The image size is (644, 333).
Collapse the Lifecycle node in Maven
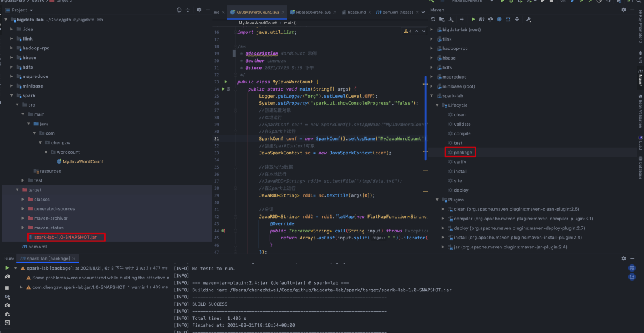(x=437, y=105)
